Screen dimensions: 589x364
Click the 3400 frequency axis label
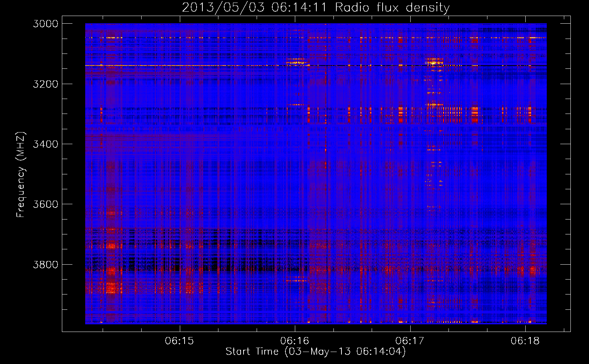(x=46, y=144)
